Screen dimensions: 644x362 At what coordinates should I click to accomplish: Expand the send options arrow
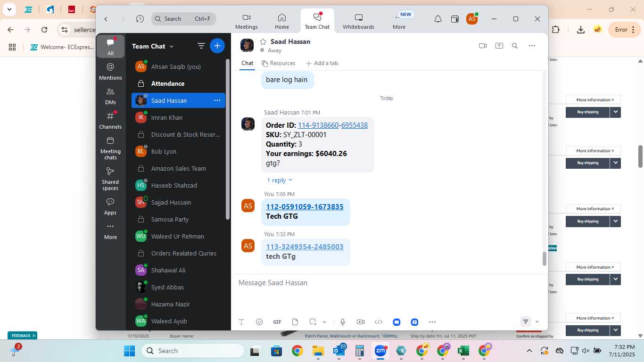pyautogui.click(x=537, y=322)
